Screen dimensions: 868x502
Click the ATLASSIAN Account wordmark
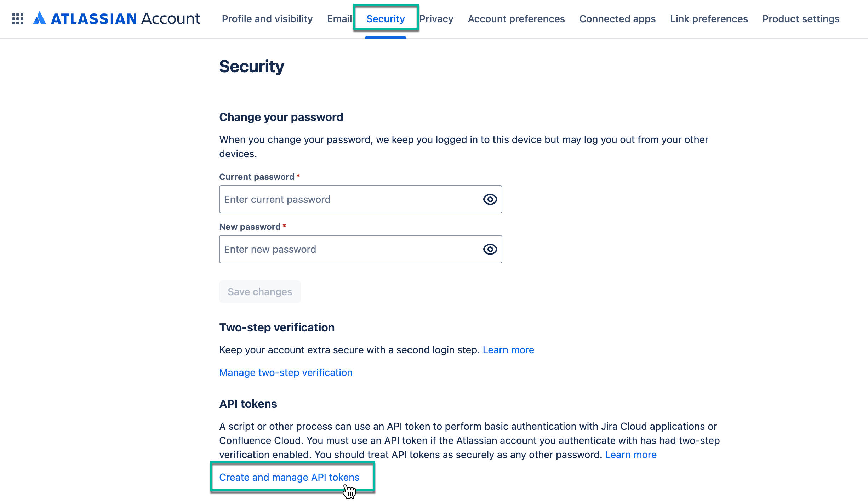point(126,19)
